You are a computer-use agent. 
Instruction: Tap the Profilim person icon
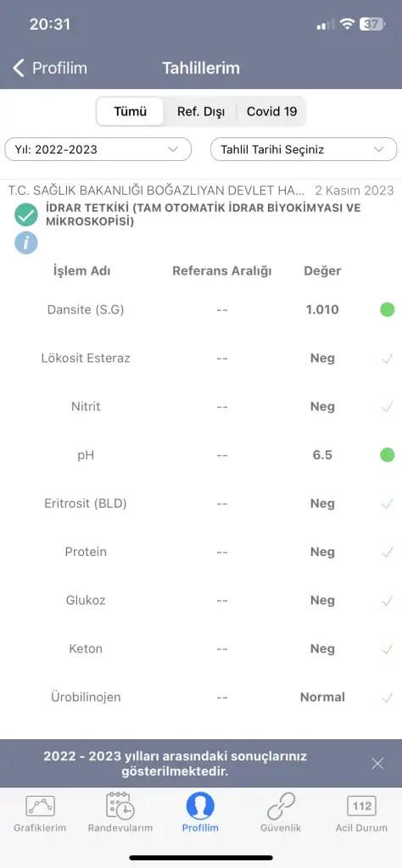click(200, 806)
